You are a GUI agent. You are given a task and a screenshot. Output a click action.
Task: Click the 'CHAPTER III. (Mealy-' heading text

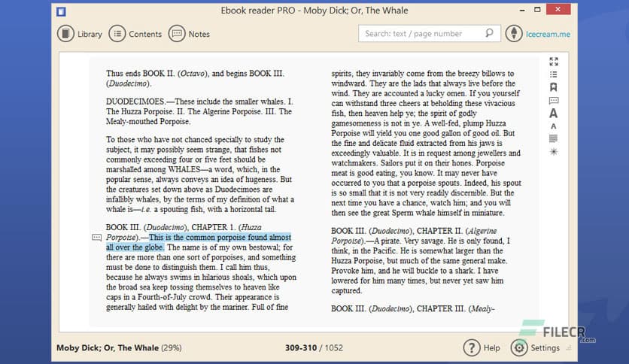(456, 308)
